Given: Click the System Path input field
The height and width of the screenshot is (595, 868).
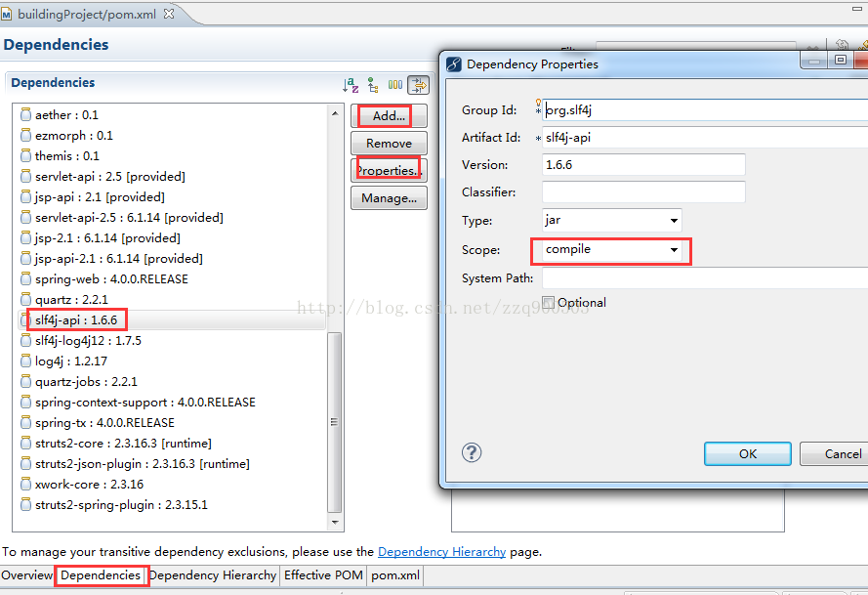Looking at the screenshot, I should pyautogui.click(x=705, y=277).
